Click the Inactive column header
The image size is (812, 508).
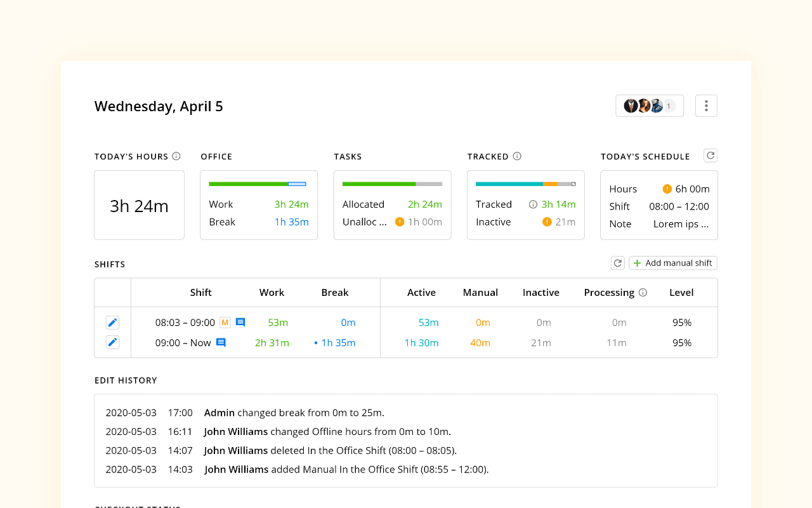pyautogui.click(x=541, y=293)
